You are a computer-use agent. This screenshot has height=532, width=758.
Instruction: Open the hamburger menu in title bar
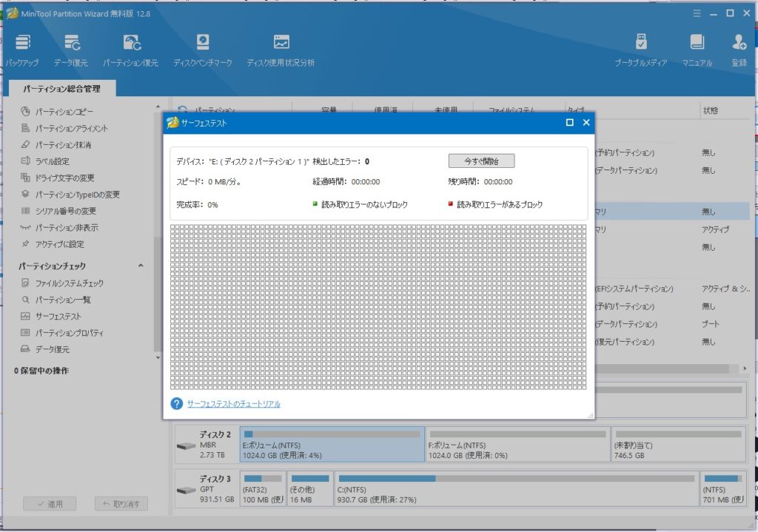click(696, 13)
